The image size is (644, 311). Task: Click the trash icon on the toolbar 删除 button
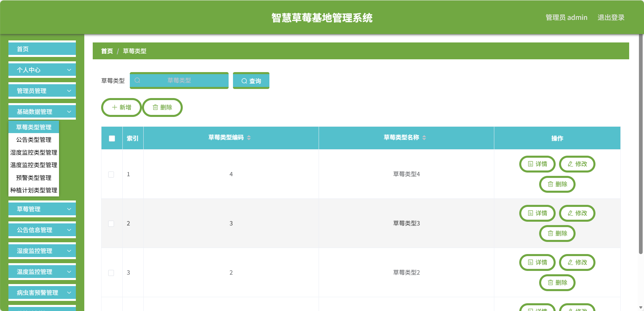pos(155,107)
